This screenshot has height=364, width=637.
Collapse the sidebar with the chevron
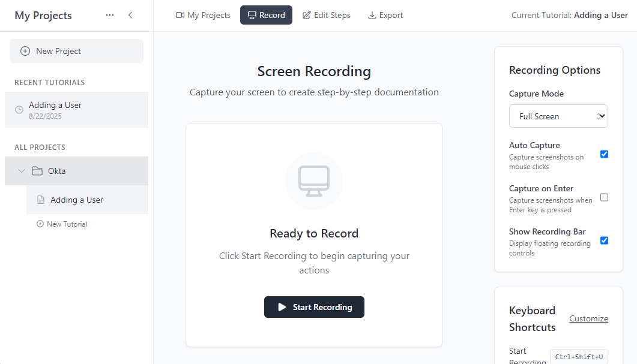click(x=130, y=15)
